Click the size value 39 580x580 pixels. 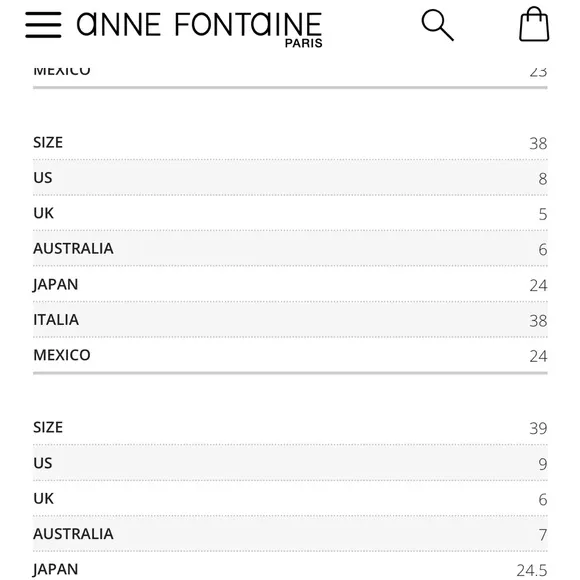538,428
